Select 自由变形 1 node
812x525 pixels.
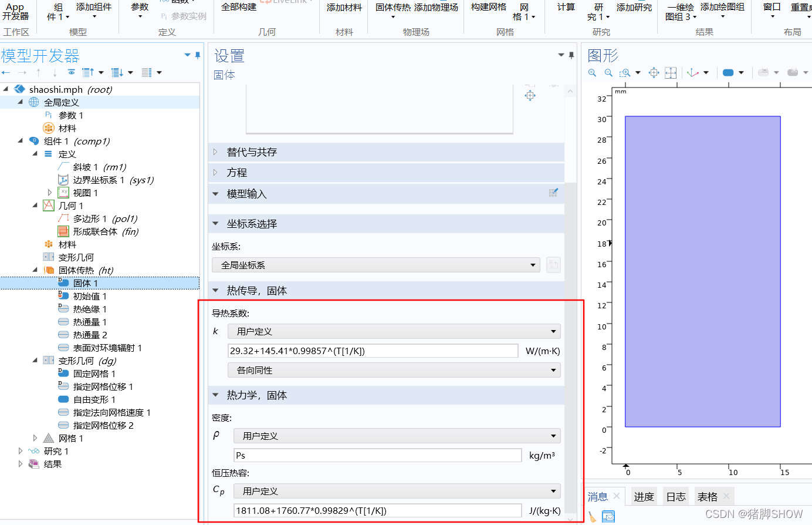pyautogui.click(x=94, y=399)
